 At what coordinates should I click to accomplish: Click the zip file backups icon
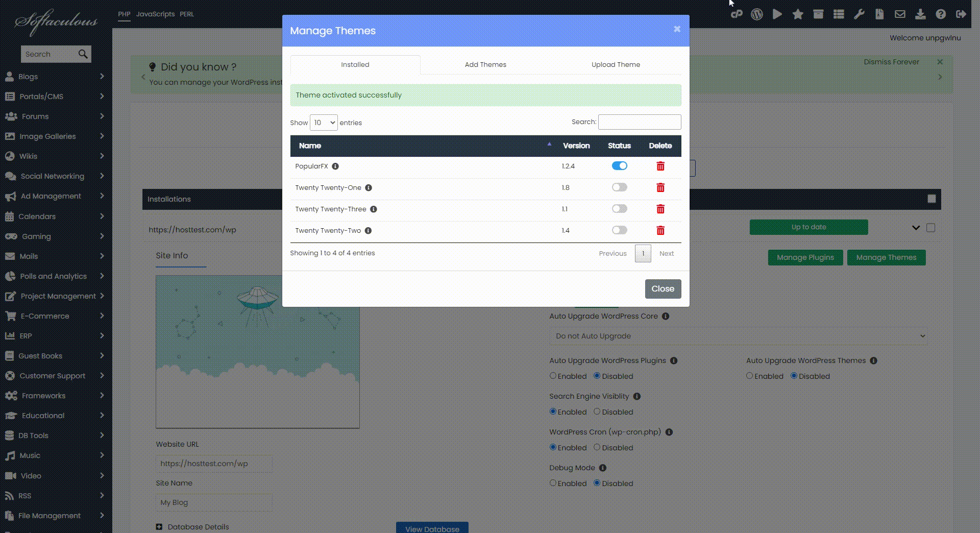pyautogui.click(x=879, y=14)
